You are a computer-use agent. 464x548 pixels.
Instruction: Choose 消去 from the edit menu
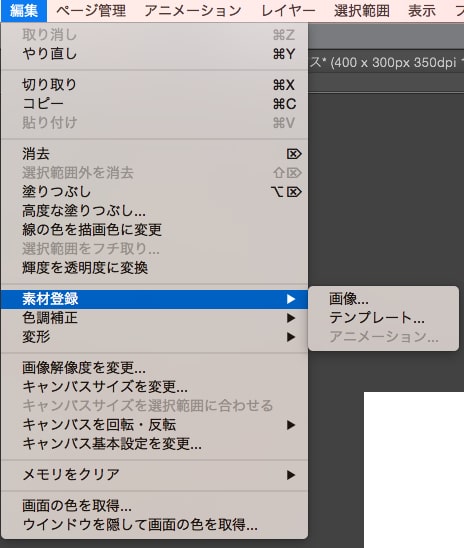[x=154, y=154]
